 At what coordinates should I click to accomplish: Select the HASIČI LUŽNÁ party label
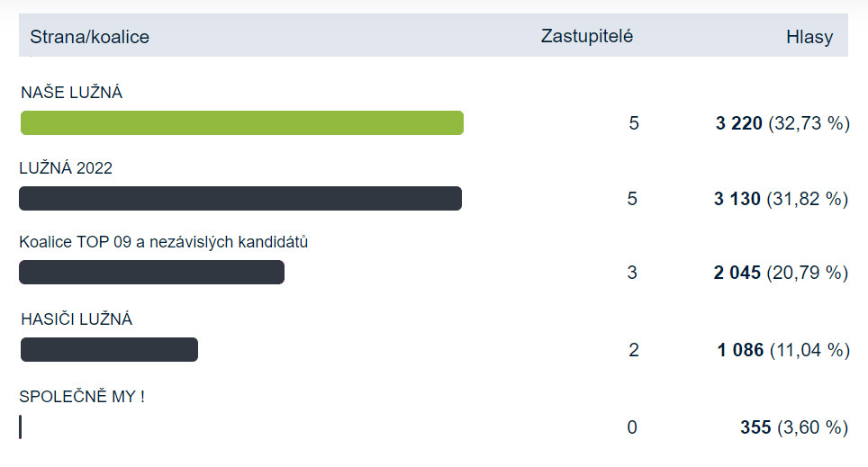77,319
